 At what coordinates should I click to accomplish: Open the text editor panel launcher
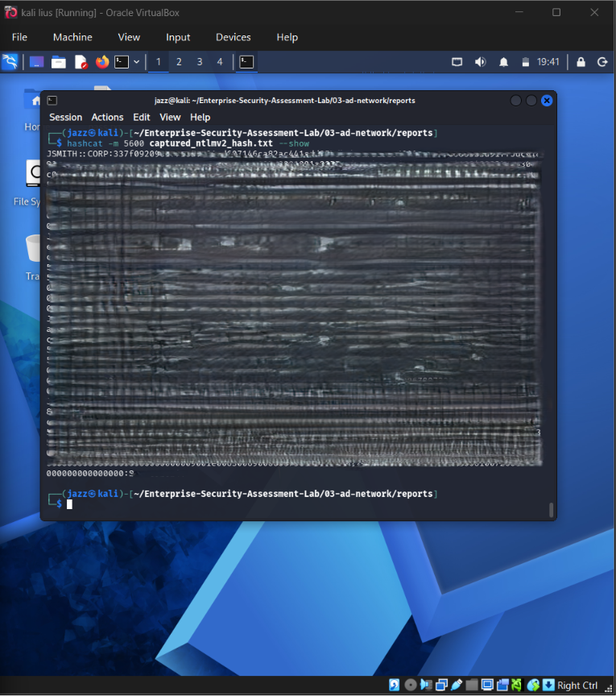[81, 62]
